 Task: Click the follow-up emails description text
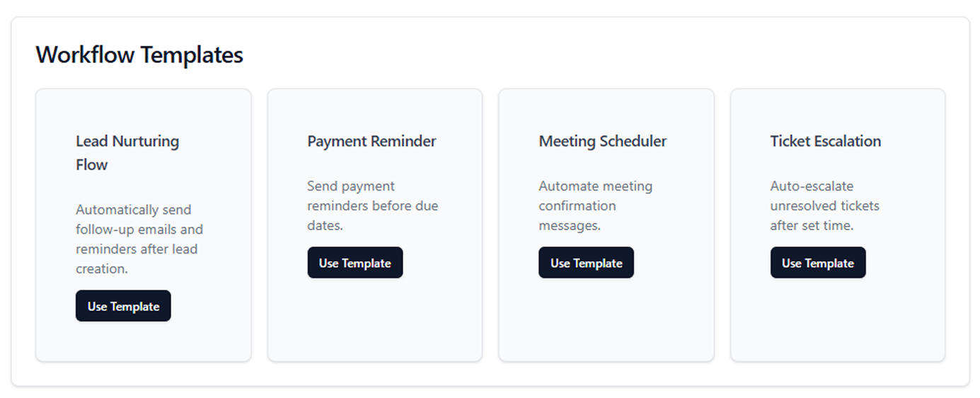[139, 239]
